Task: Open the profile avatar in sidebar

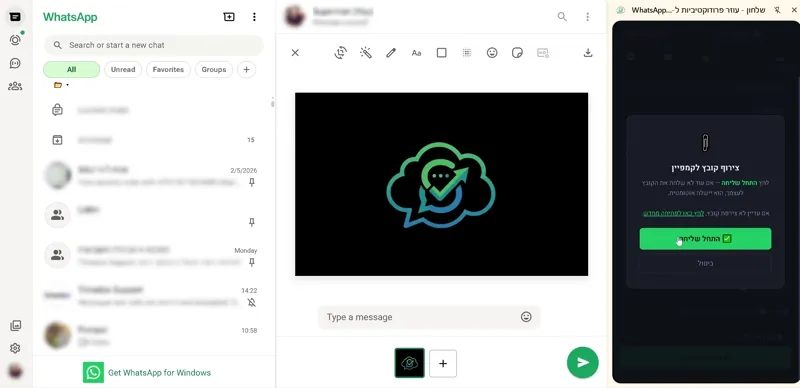Action: click(15, 371)
